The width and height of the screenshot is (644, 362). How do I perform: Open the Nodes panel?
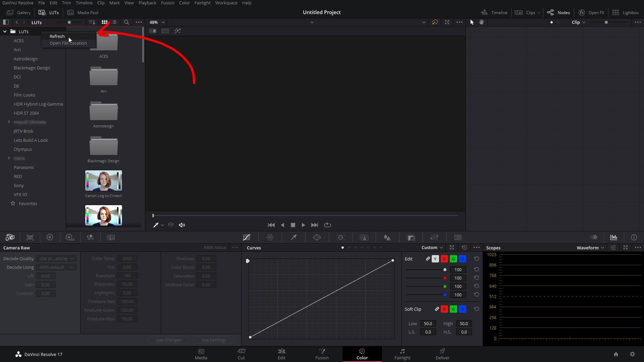pos(559,12)
